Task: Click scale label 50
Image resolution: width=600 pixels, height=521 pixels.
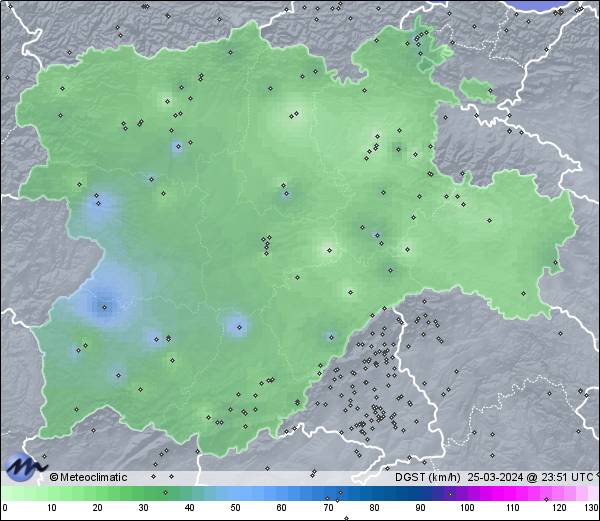Action: point(236,507)
